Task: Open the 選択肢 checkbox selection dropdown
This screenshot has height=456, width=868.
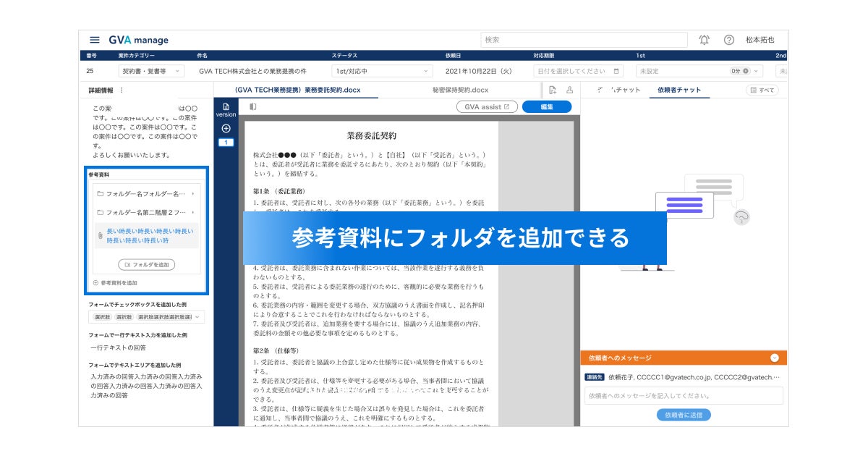Action: coord(147,317)
